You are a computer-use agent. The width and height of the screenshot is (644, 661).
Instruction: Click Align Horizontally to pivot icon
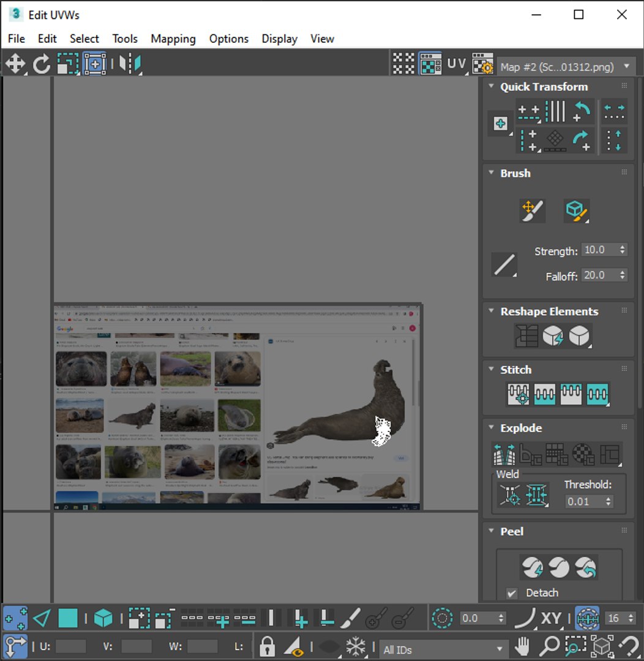529,112
